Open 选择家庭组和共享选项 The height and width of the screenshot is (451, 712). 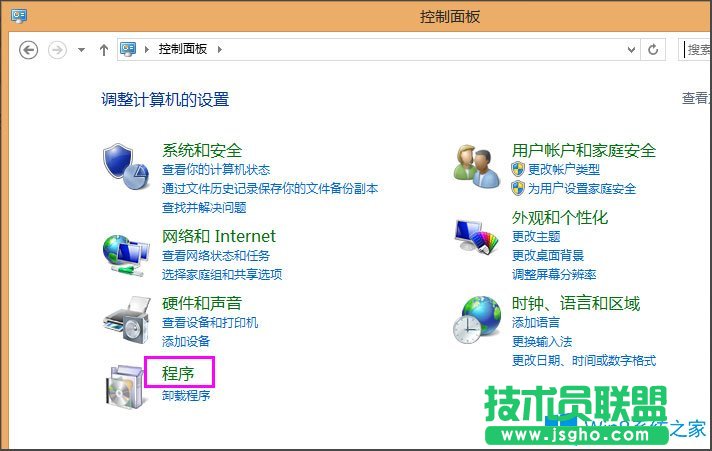(222, 274)
